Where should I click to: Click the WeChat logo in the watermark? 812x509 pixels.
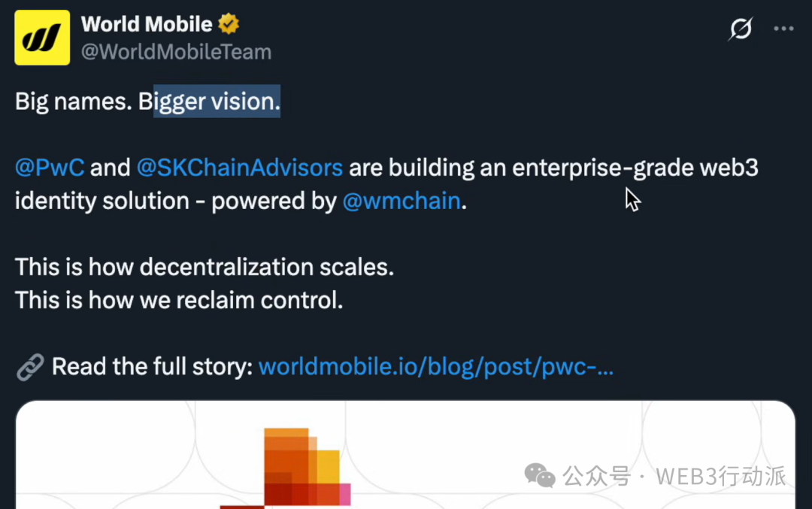click(540, 475)
